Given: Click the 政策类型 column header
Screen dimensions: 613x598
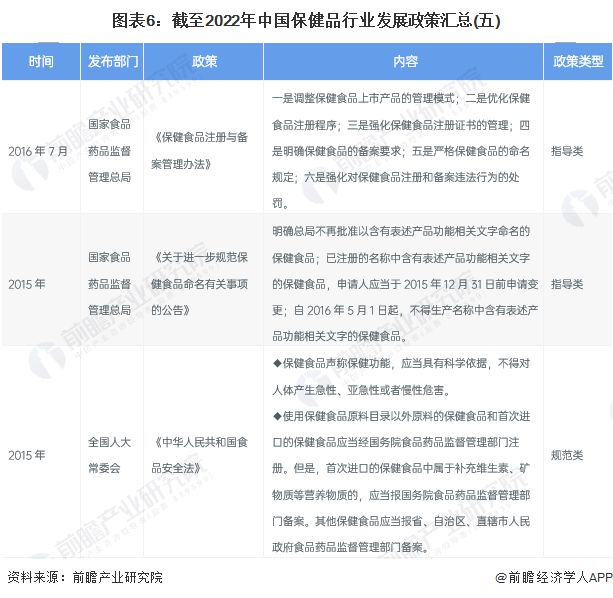Looking at the screenshot, I should click(578, 62).
